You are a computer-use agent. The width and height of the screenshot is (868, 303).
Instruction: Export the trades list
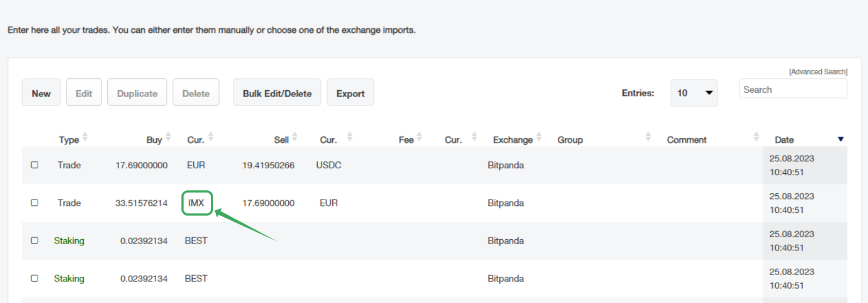point(350,93)
